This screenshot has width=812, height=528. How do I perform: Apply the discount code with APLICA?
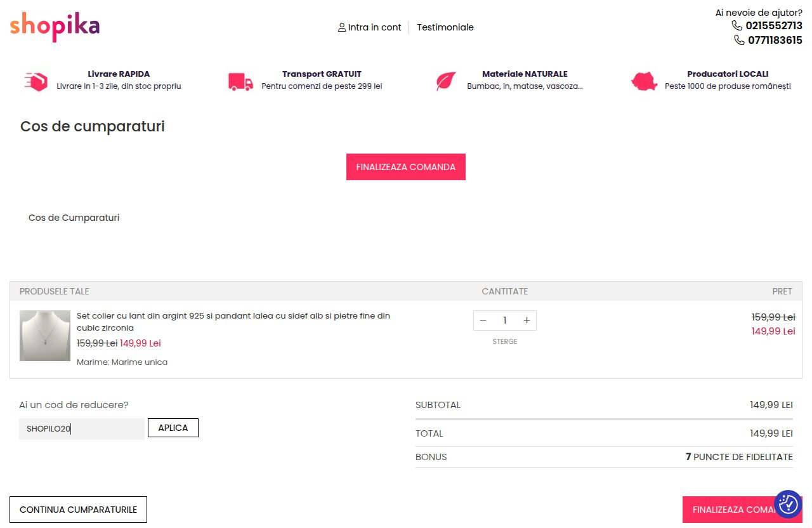[173, 428]
